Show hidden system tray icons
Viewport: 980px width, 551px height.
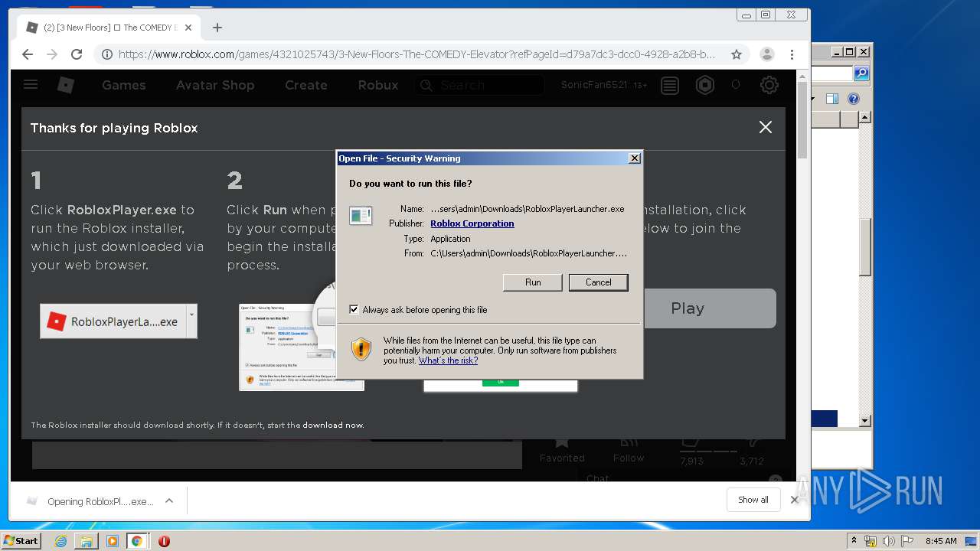point(854,540)
